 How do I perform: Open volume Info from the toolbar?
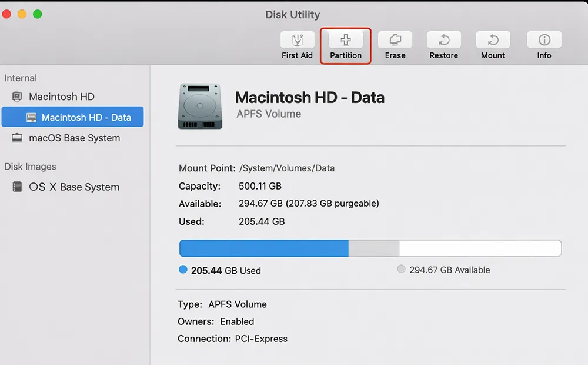[543, 44]
